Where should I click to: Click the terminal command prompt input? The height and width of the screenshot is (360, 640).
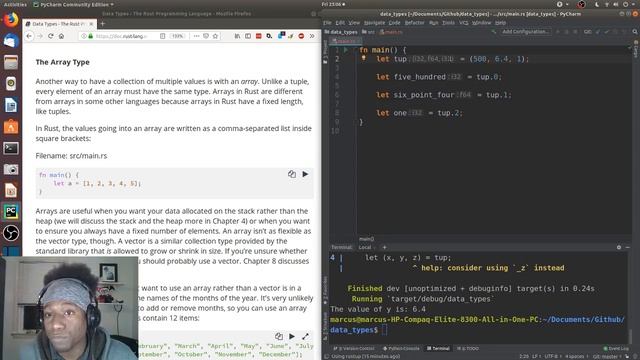pyautogui.click(x=384, y=330)
